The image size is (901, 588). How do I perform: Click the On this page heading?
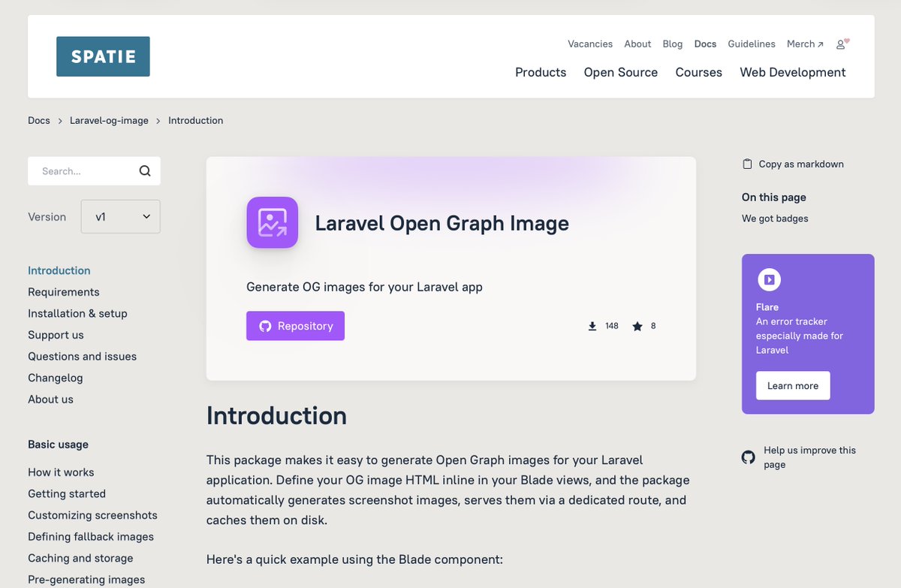pyautogui.click(x=774, y=198)
